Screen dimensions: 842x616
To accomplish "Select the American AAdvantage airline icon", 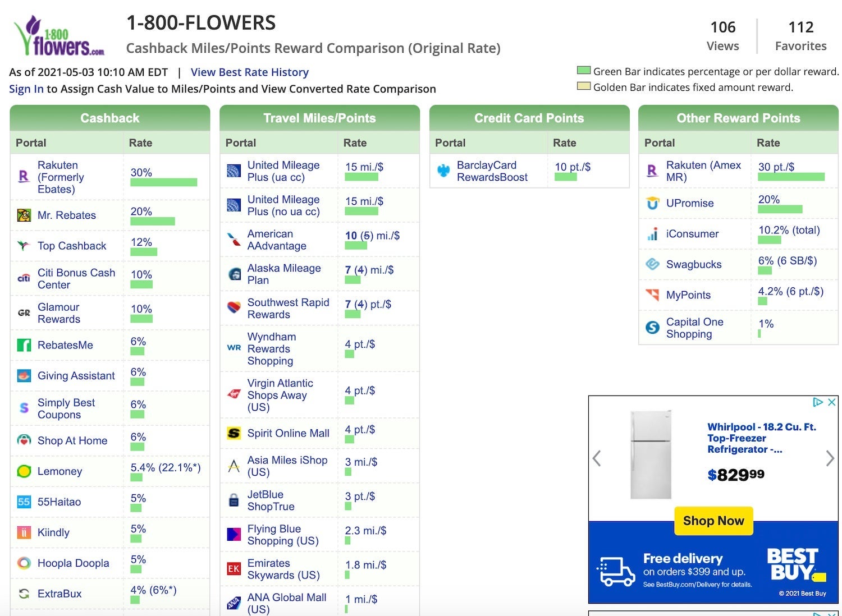I will click(233, 240).
